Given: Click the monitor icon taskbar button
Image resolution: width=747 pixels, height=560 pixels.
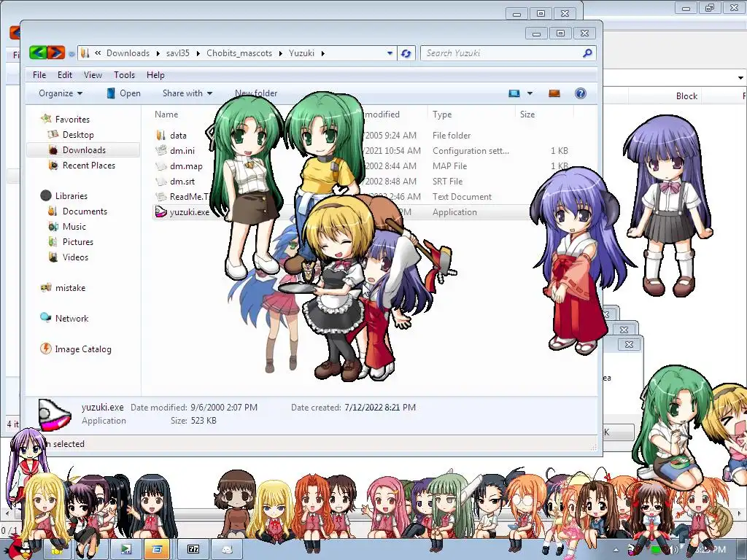Looking at the screenshot, I should pyautogui.click(x=125, y=549).
